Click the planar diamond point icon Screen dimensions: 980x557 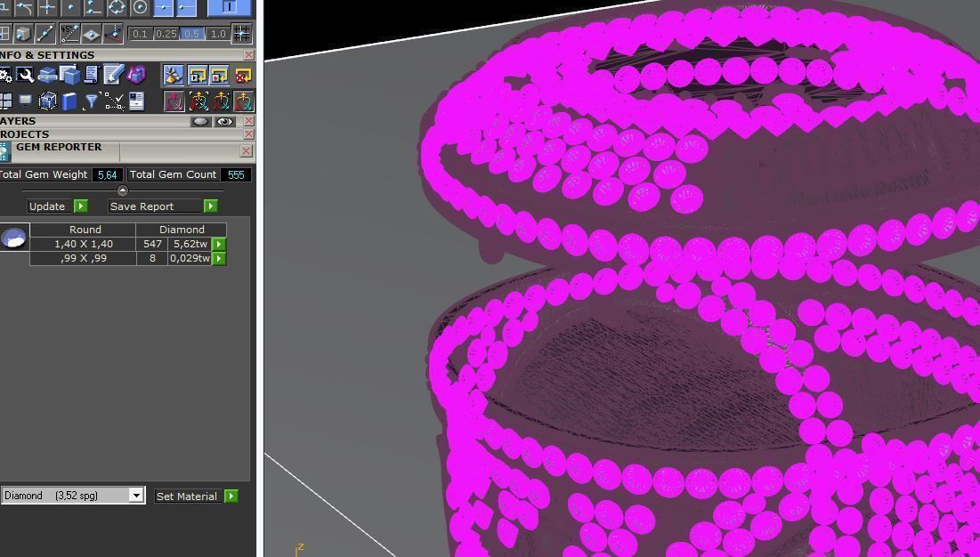point(91,33)
